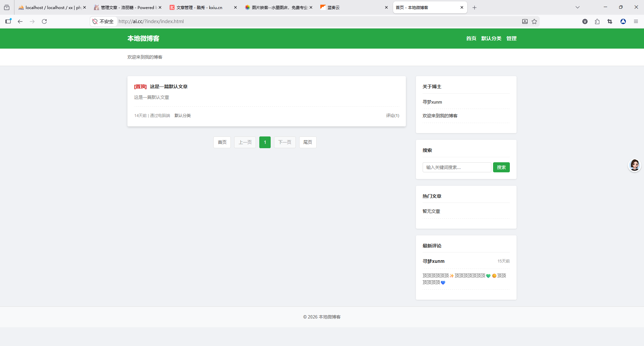Click the green 搜索 button
The height and width of the screenshot is (346, 644).
click(x=501, y=167)
